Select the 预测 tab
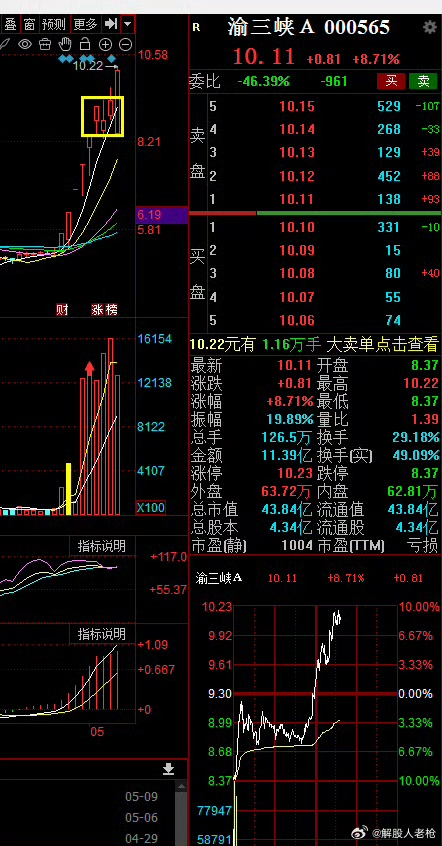The height and width of the screenshot is (846, 442). 53,24
